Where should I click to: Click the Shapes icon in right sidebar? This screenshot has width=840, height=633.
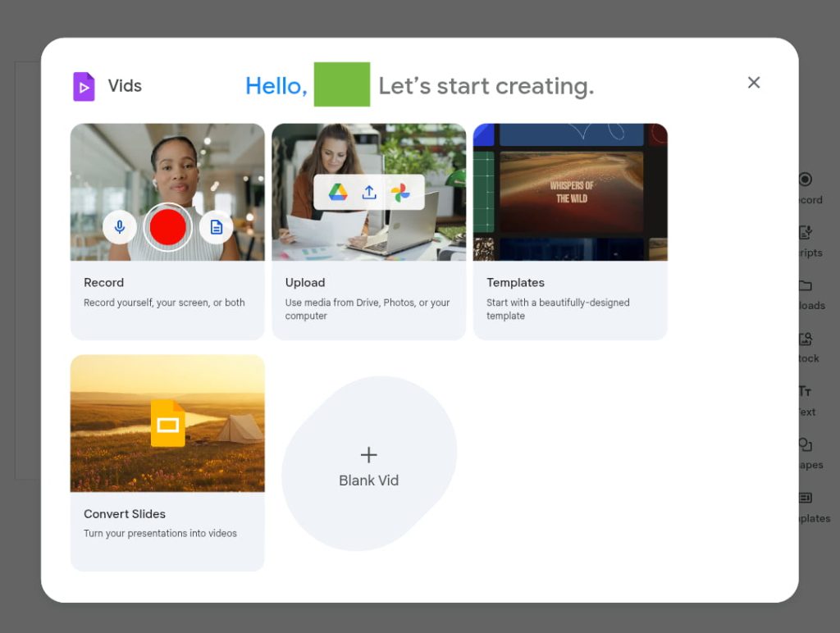point(806,445)
